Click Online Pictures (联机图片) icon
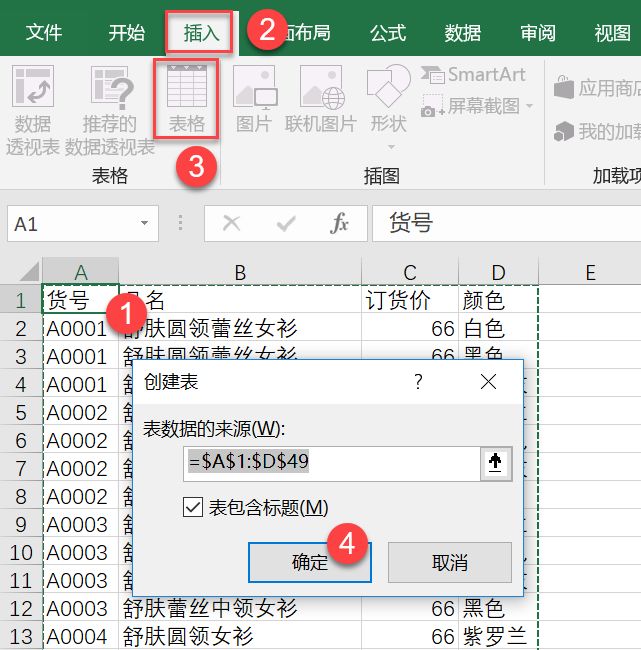This screenshot has width=641, height=650. tap(320, 100)
